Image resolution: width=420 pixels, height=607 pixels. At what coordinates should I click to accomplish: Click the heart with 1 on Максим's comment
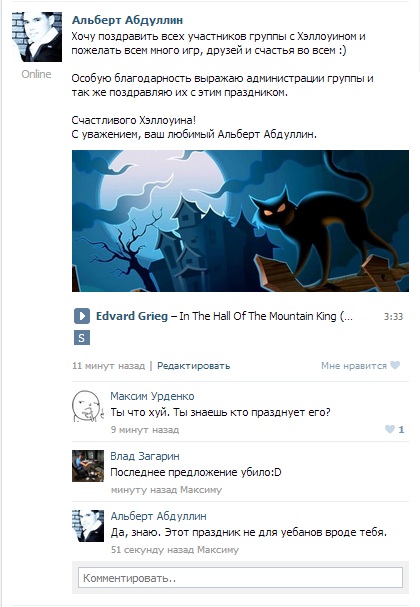click(394, 429)
